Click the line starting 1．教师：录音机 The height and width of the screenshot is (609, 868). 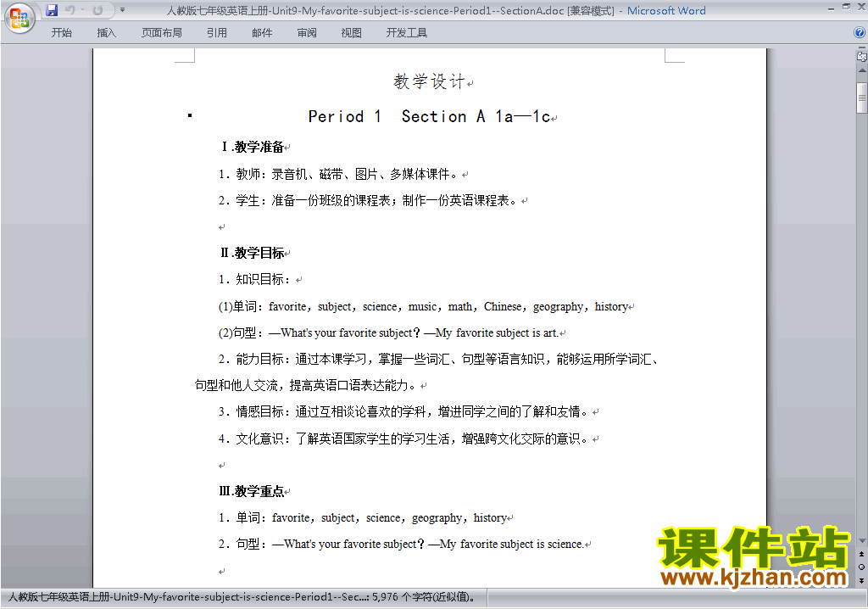(x=337, y=174)
